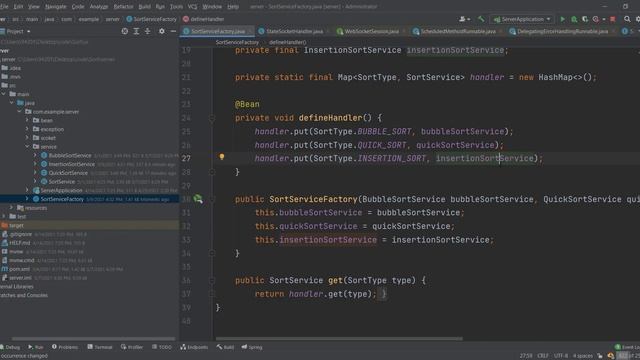This screenshot has height=360, width=640.
Task: Fold the defineHandler method at line 24
Action: click(211, 118)
